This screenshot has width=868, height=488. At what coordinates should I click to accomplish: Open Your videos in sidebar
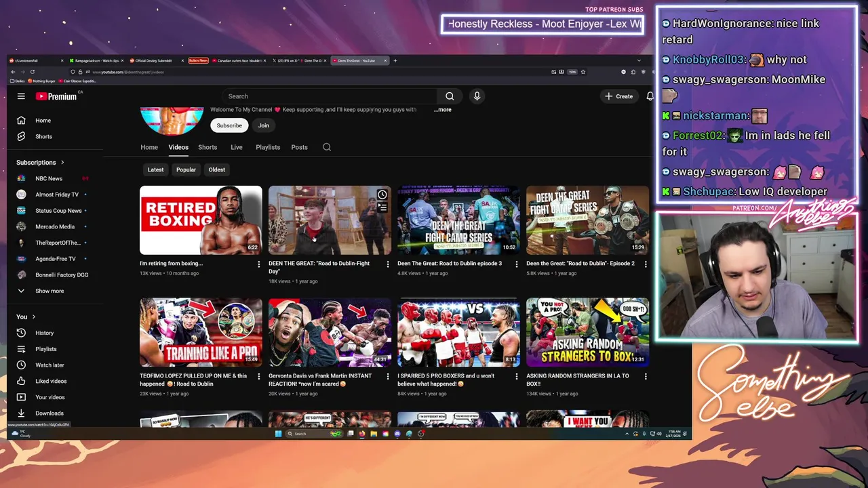(50, 397)
